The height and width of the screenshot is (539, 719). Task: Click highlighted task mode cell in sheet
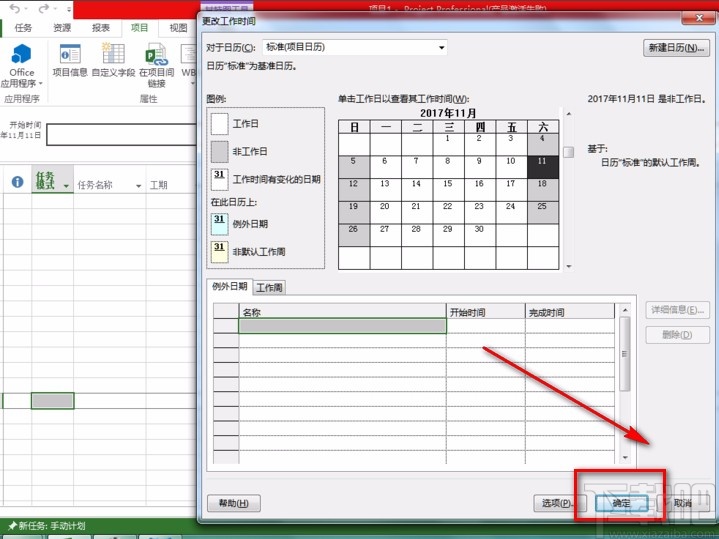coord(52,400)
